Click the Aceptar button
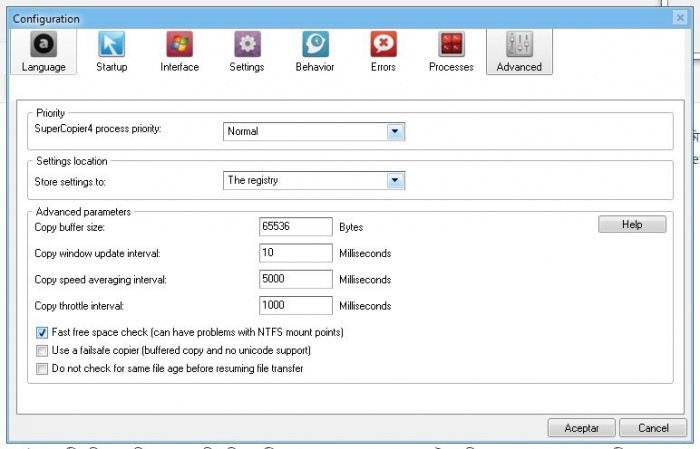 pos(581,428)
